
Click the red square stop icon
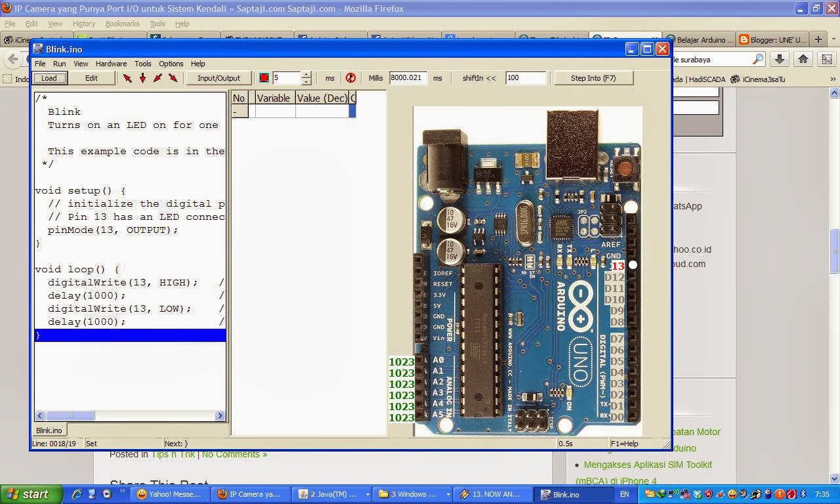point(264,78)
